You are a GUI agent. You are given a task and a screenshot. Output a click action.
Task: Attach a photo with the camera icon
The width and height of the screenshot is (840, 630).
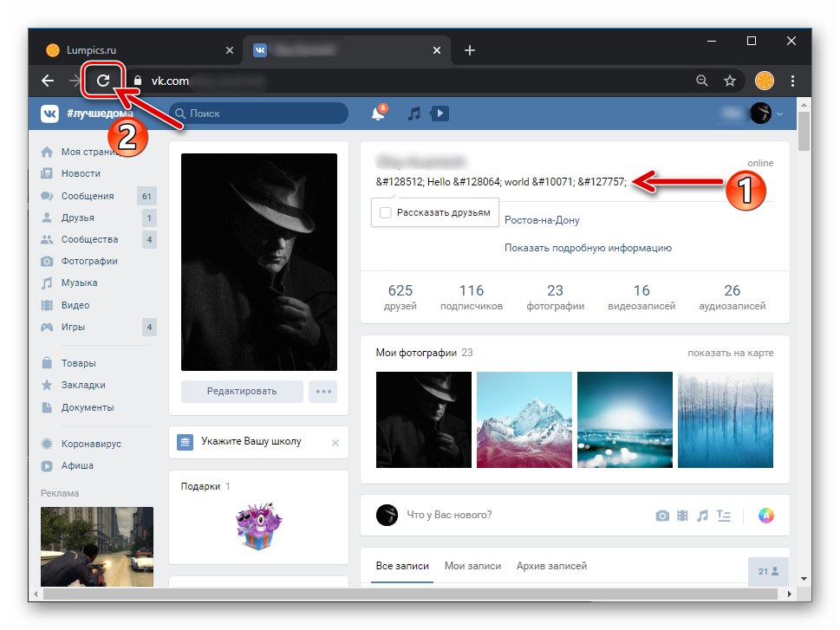pyautogui.click(x=662, y=516)
